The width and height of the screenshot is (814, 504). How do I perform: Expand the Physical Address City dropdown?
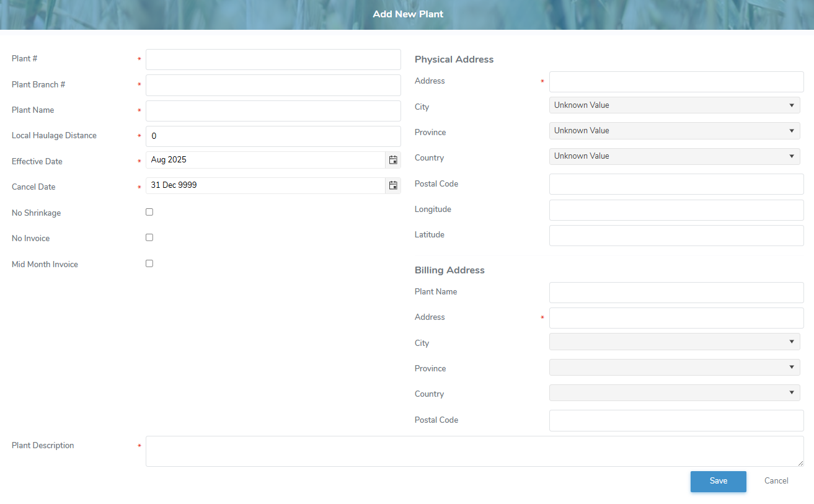[x=675, y=105]
